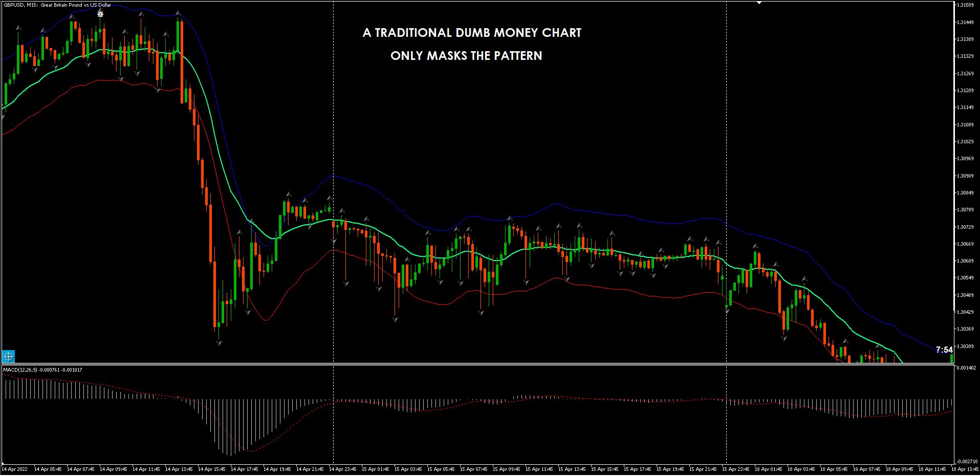
Task: Click the chart shift triangle marker
Action: pos(759,3)
